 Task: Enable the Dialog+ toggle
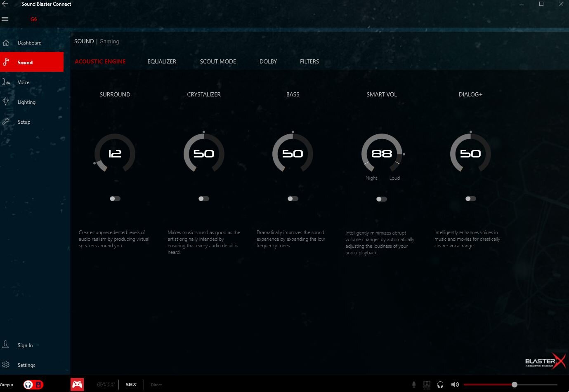[x=471, y=199]
